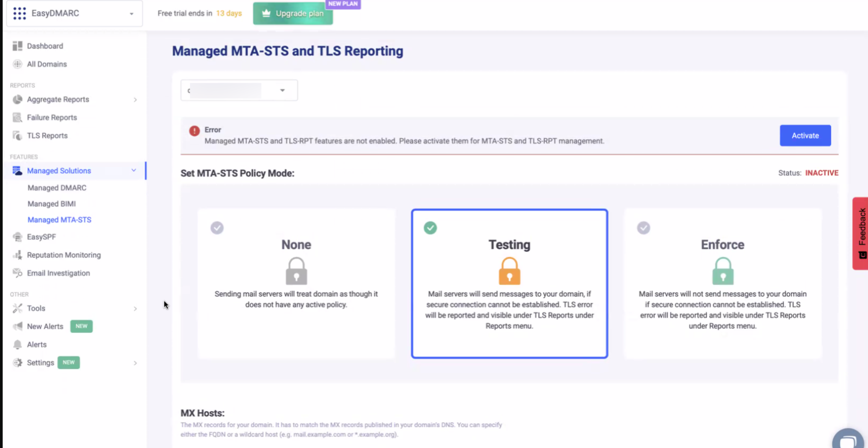Click the Dashboard icon in sidebar
This screenshot has width=868, height=448.
click(x=17, y=46)
